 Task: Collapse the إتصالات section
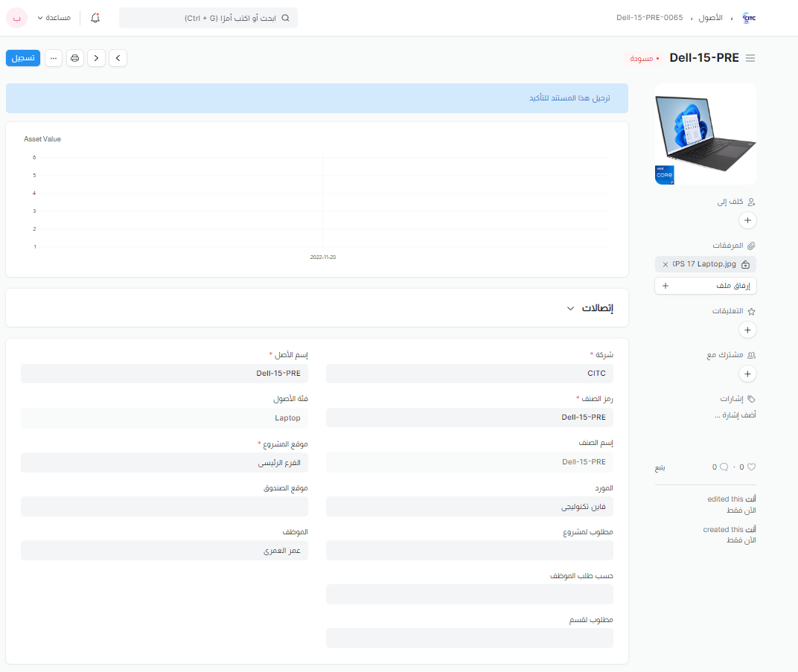[x=570, y=308]
